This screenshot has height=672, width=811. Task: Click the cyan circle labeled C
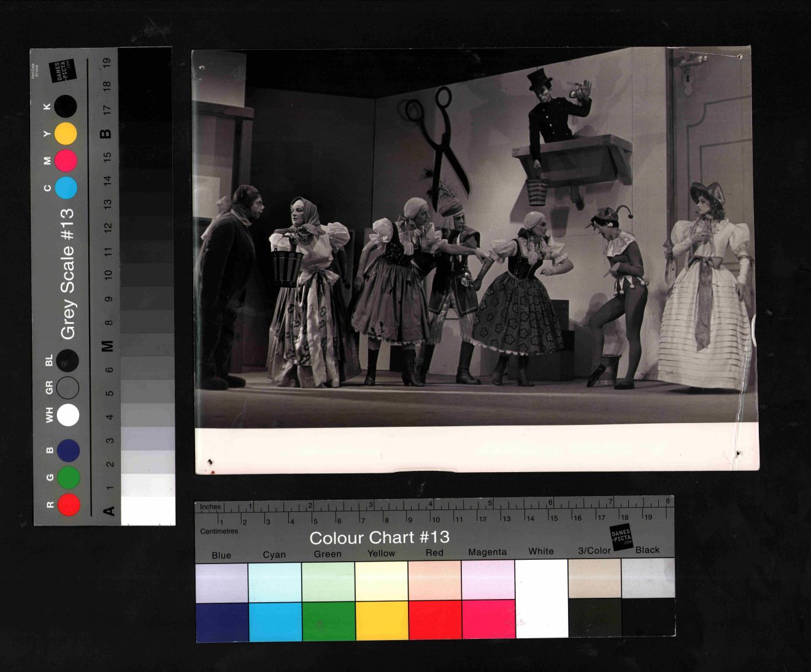66,188
